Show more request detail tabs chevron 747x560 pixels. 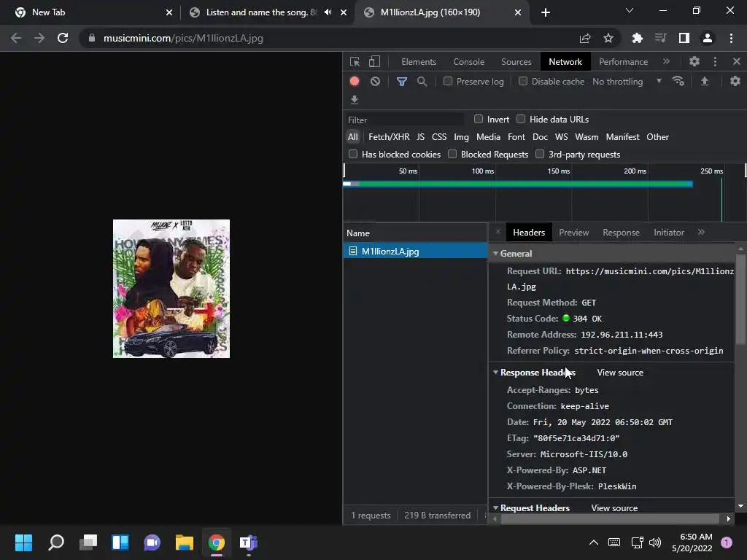click(x=701, y=232)
